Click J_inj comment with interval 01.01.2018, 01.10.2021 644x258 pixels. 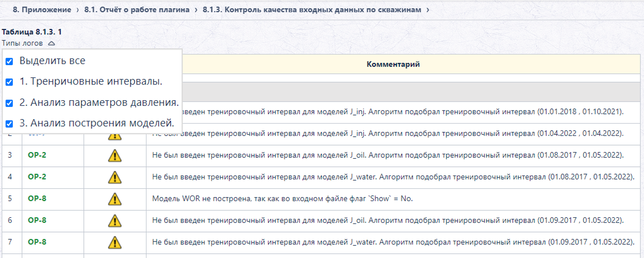point(403,111)
